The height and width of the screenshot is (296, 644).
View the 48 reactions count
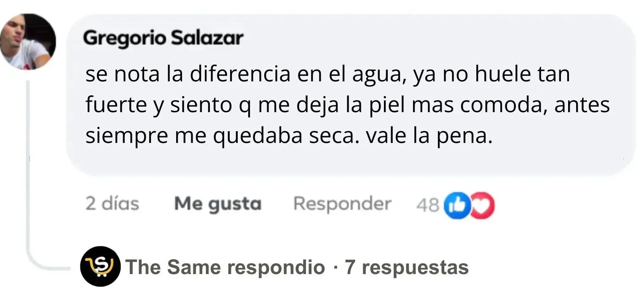pos(427,205)
